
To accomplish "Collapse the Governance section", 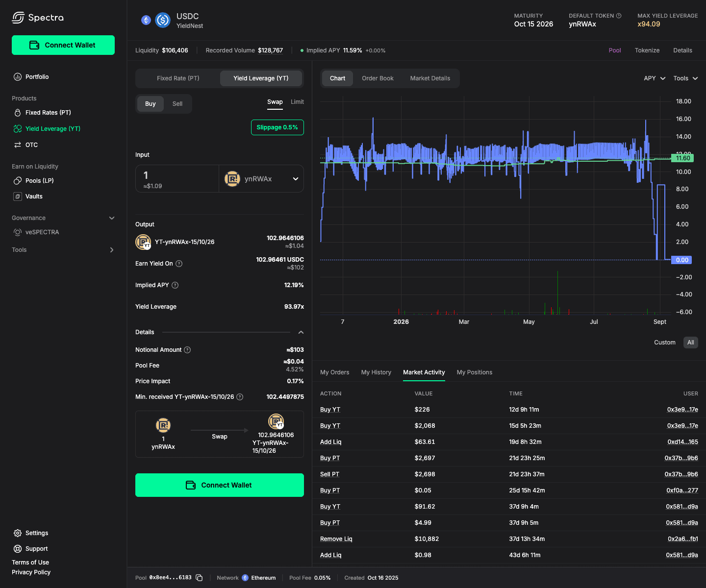I will tap(112, 218).
